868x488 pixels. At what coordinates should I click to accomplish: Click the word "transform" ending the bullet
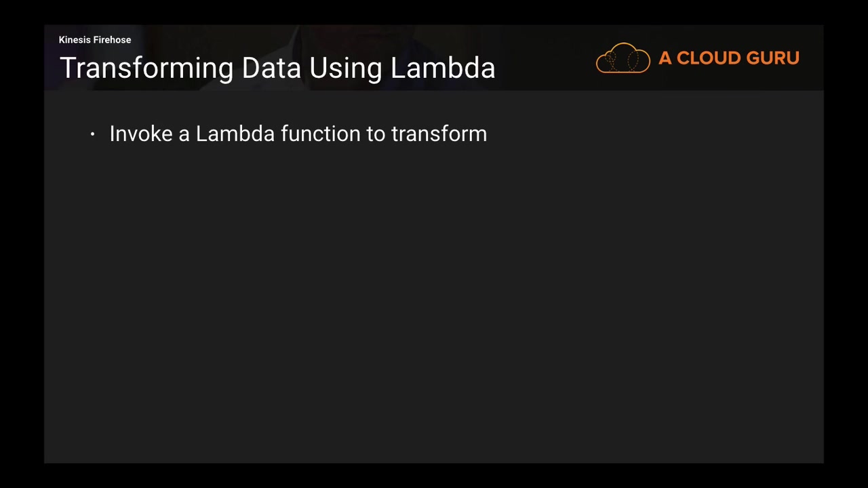coord(439,134)
